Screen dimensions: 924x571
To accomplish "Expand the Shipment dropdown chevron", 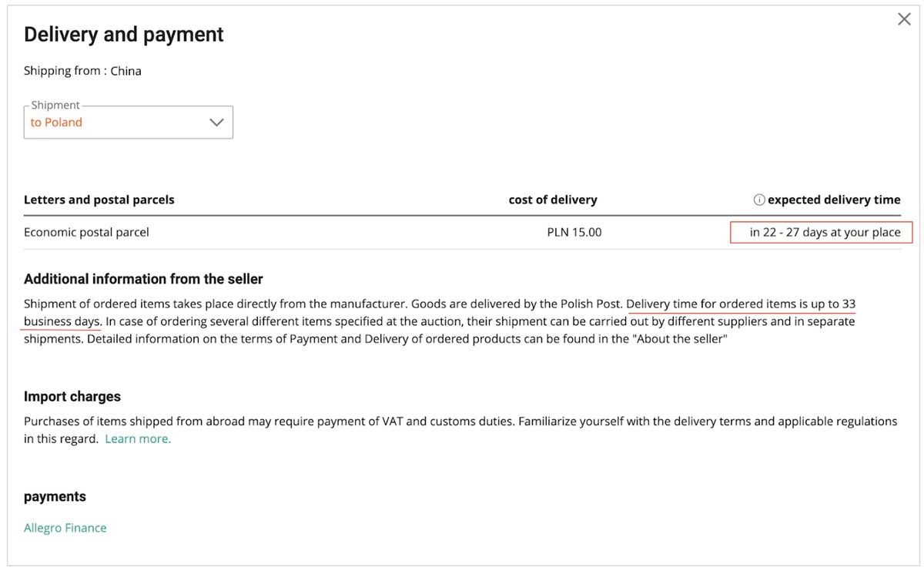I will (216, 123).
